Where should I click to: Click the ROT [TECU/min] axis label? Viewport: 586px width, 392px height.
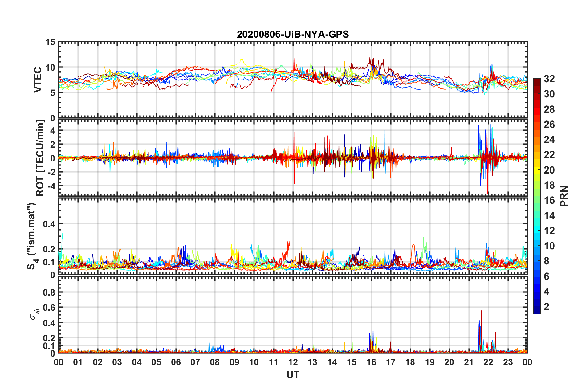click(40, 158)
